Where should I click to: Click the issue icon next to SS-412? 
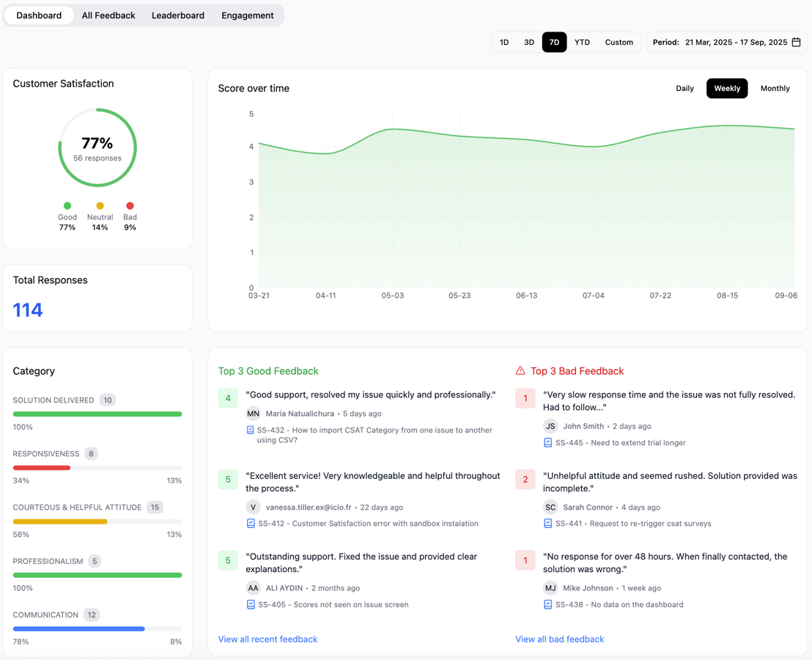[x=251, y=524]
